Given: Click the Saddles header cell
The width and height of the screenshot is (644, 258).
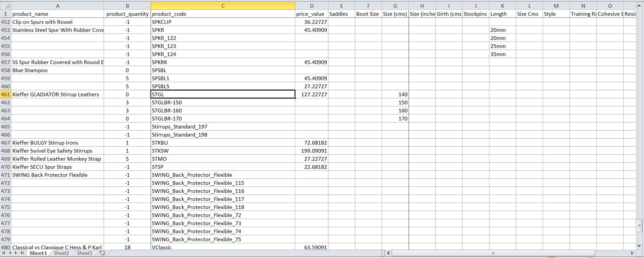Looking at the screenshot, I should [x=341, y=14].
